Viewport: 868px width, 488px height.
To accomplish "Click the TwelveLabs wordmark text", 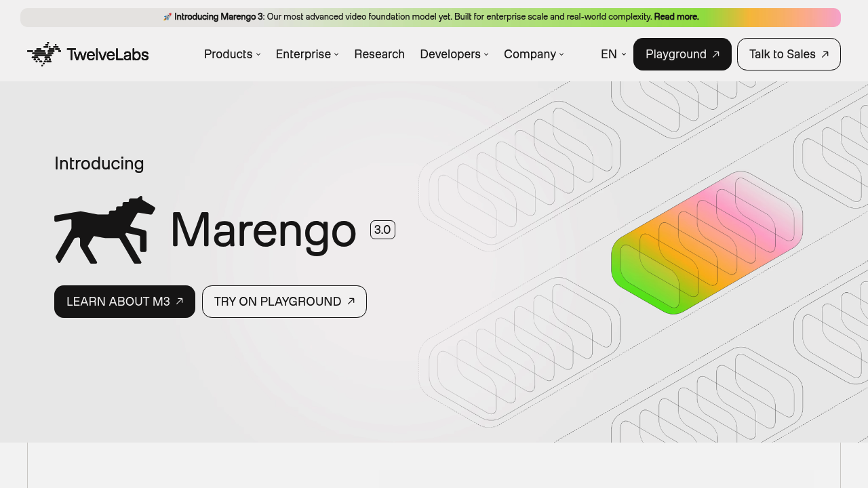I will 108,54.
